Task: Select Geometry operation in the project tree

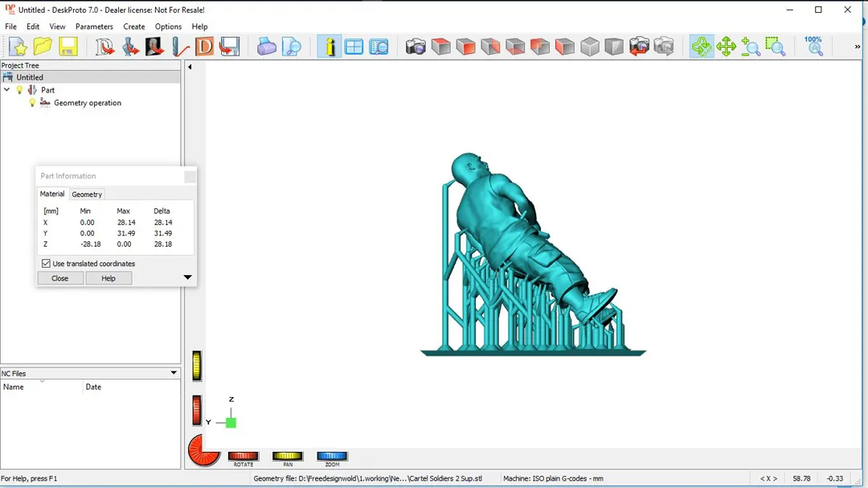Action: pyautogui.click(x=88, y=103)
